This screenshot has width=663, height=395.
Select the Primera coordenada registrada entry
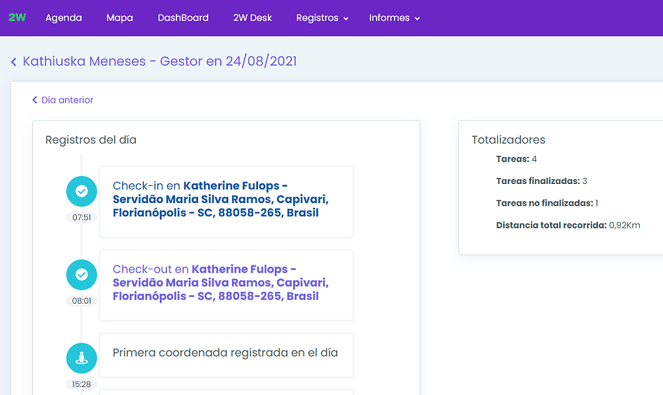pos(225,353)
